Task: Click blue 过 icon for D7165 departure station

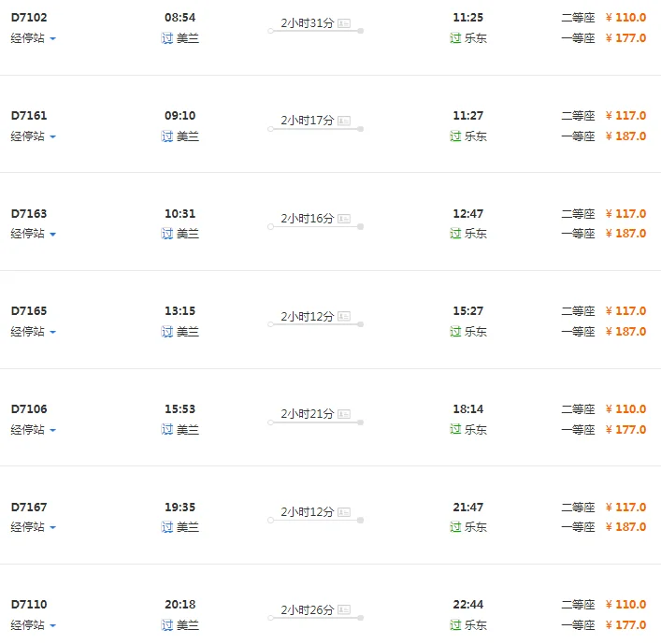Action: click(x=167, y=332)
